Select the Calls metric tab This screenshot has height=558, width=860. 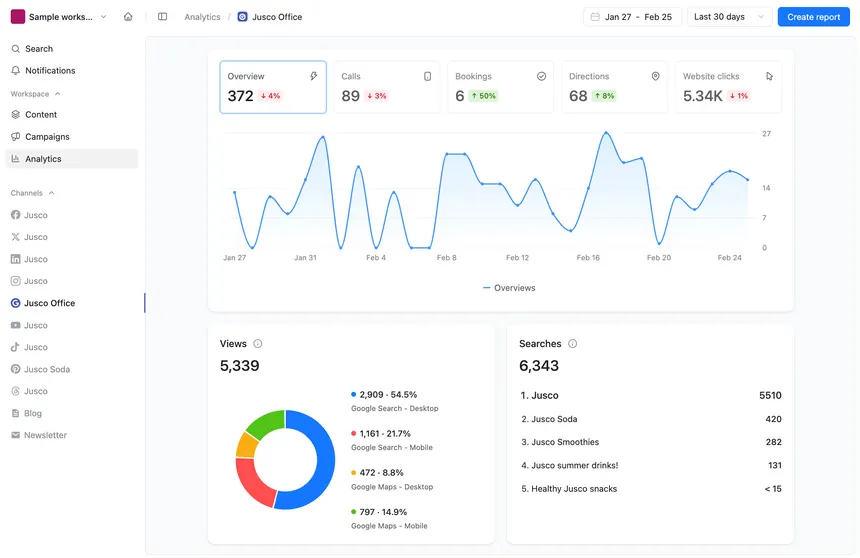pyautogui.click(x=386, y=87)
